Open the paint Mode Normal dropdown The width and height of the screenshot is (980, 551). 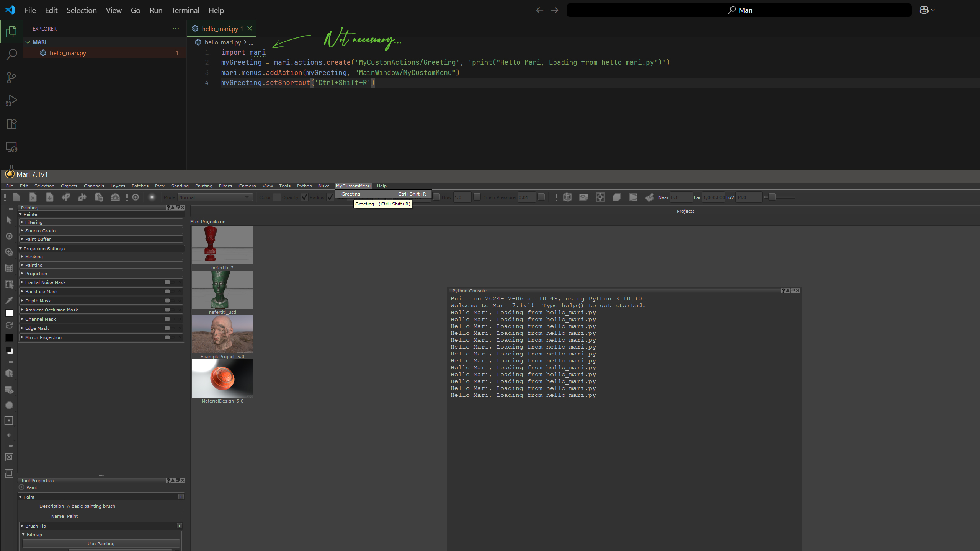(x=214, y=197)
